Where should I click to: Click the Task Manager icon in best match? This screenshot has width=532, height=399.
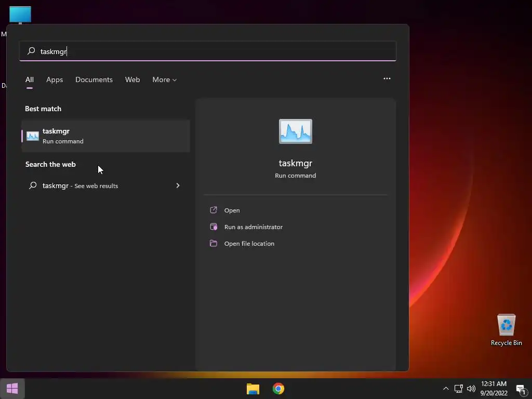point(33,136)
